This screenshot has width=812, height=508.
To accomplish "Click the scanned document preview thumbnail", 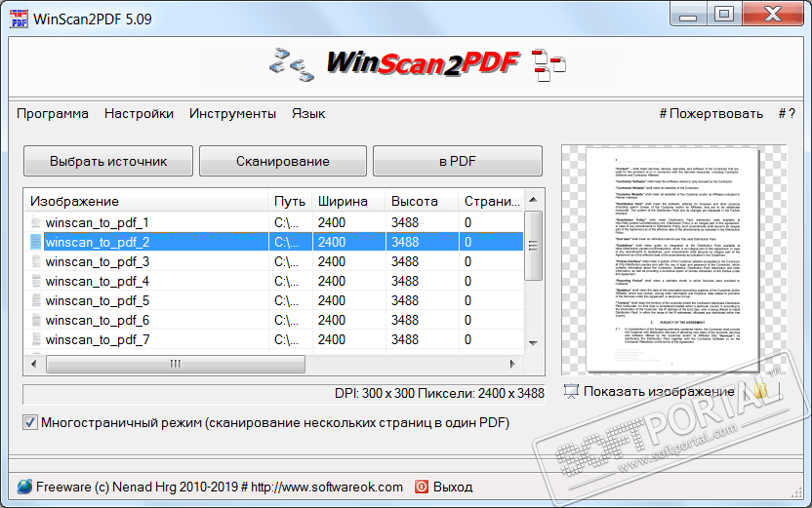I will pyautogui.click(x=672, y=259).
